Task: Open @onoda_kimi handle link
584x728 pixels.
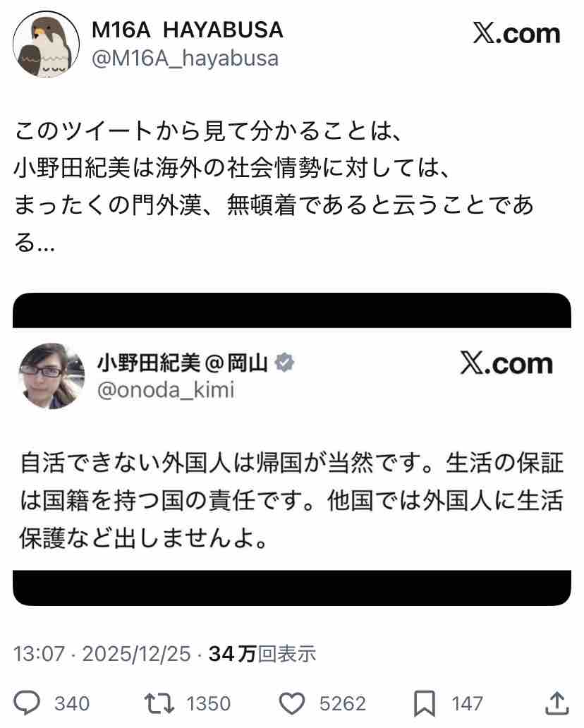Action: [x=166, y=390]
